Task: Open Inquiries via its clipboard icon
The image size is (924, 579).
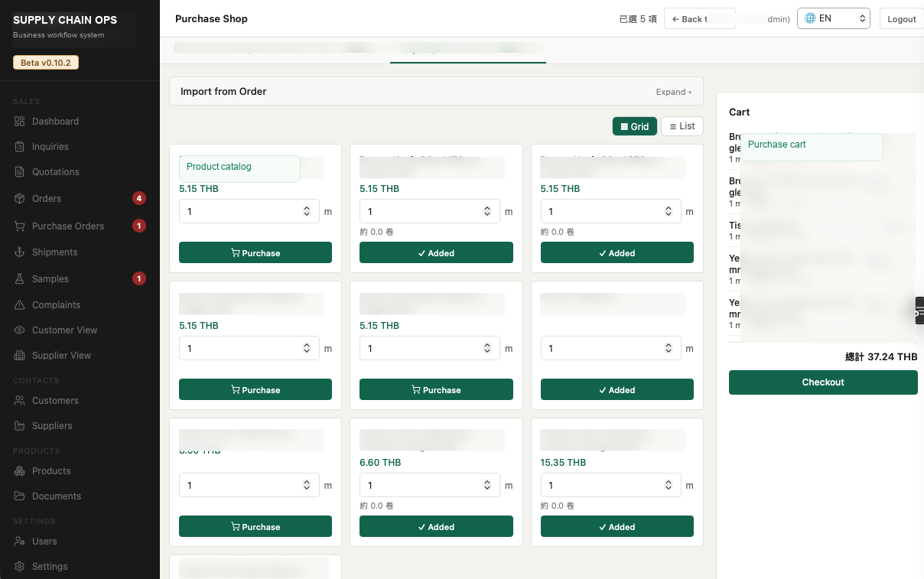Action: point(19,147)
